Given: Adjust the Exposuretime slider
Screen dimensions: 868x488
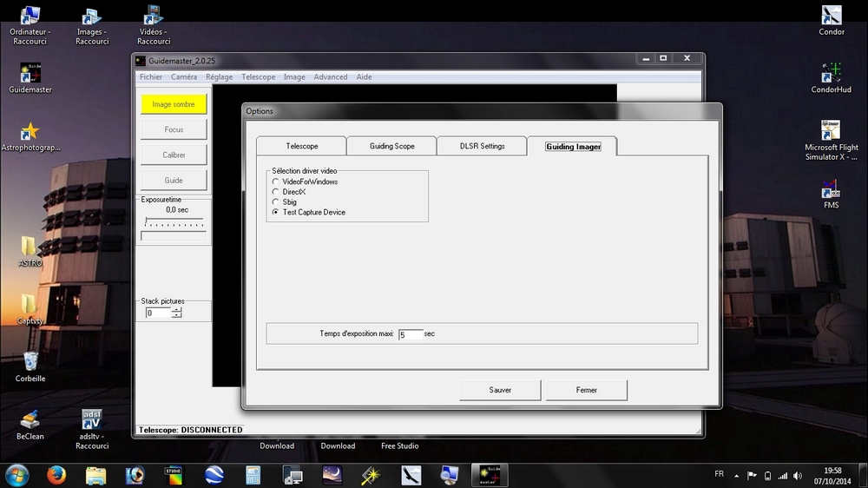Looking at the screenshot, I should 174,221.
